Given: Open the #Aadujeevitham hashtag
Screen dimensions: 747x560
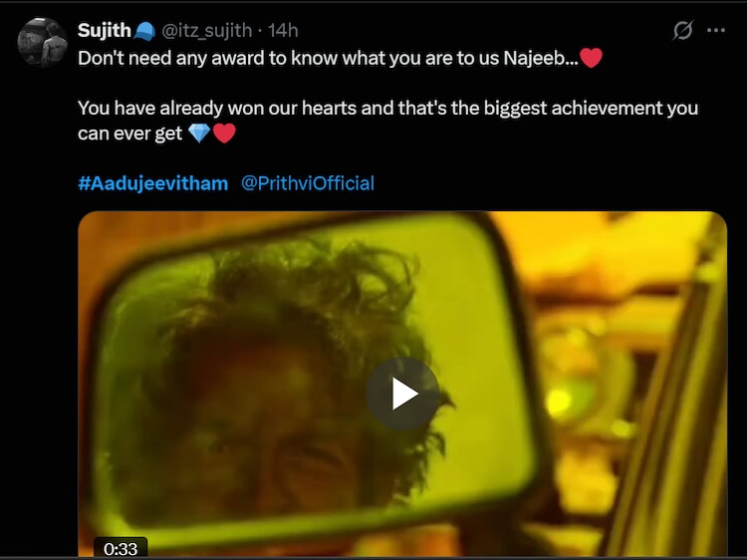Looking at the screenshot, I should pos(153,183).
